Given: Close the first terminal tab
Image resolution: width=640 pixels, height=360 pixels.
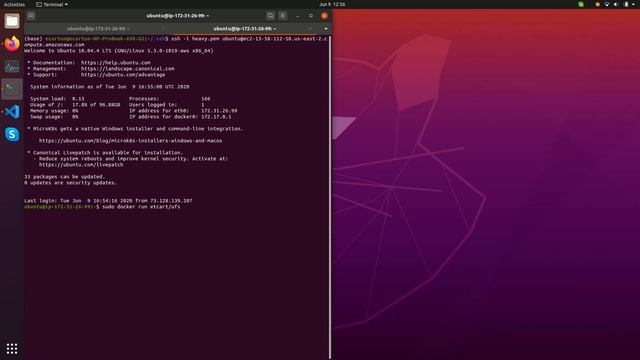Looking at the screenshot, I should click(164, 29).
